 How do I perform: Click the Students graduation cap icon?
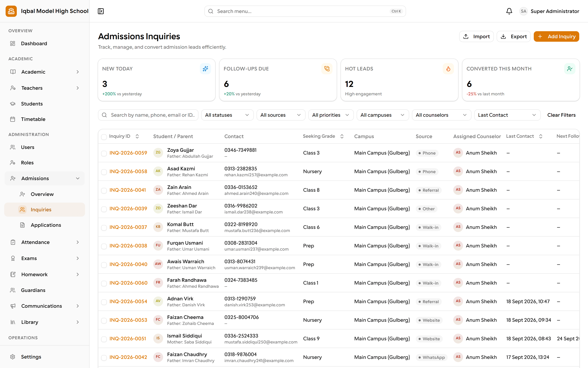(x=13, y=104)
